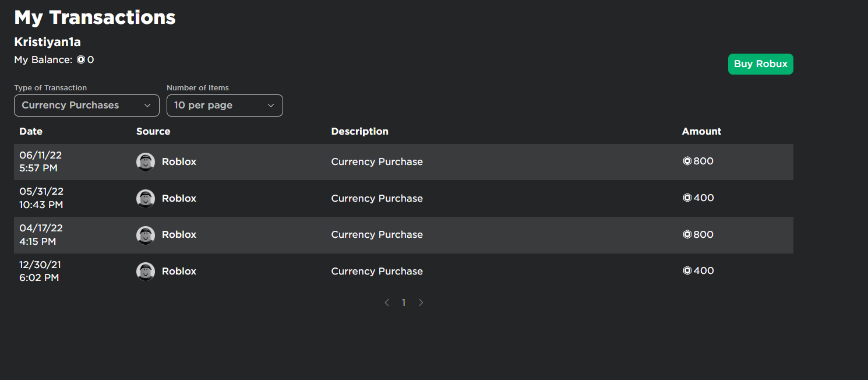868x380 pixels.
Task: Click Roblox avatar icon in 05/31/22 row
Action: [x=145, y=199]
